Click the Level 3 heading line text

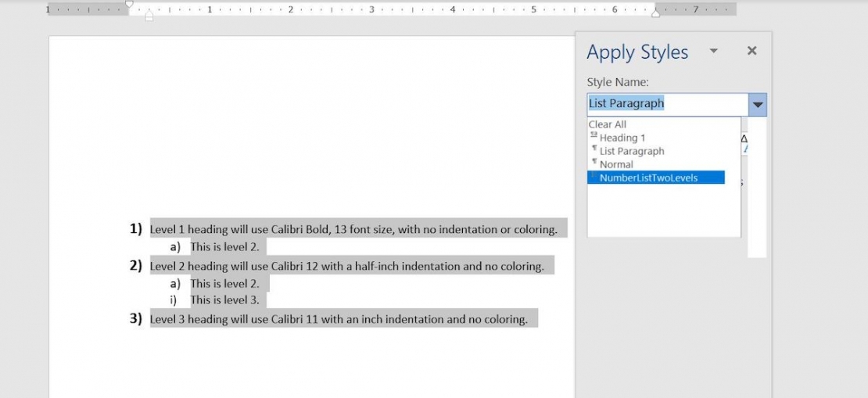point(339,319)
